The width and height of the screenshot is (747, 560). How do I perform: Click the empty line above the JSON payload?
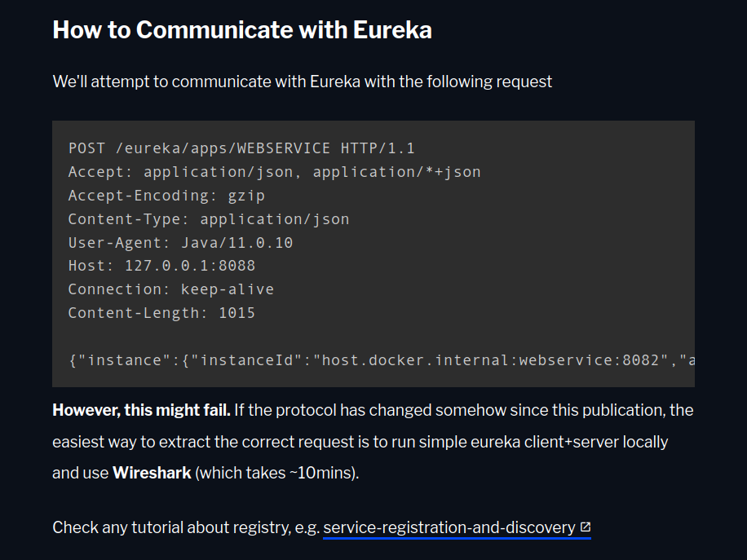point(373,337)
